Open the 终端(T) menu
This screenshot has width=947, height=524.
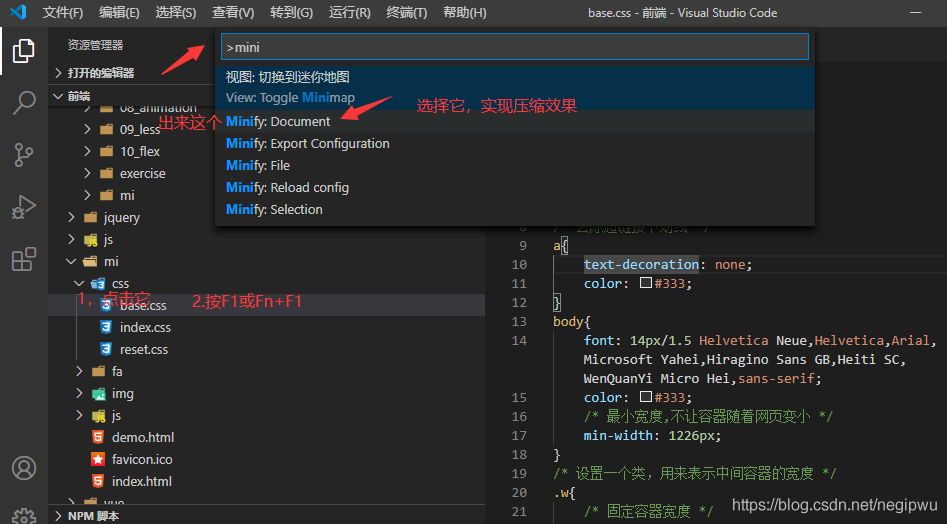point(406,13)
